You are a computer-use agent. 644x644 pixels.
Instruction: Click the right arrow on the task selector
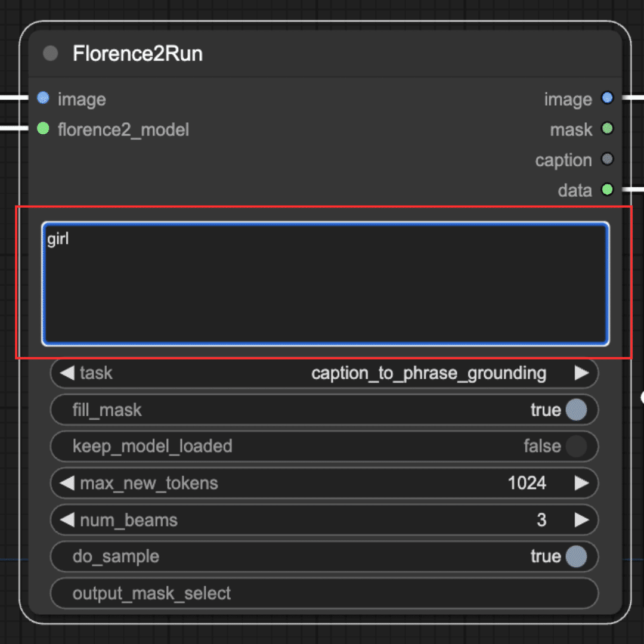coord(581,373)
